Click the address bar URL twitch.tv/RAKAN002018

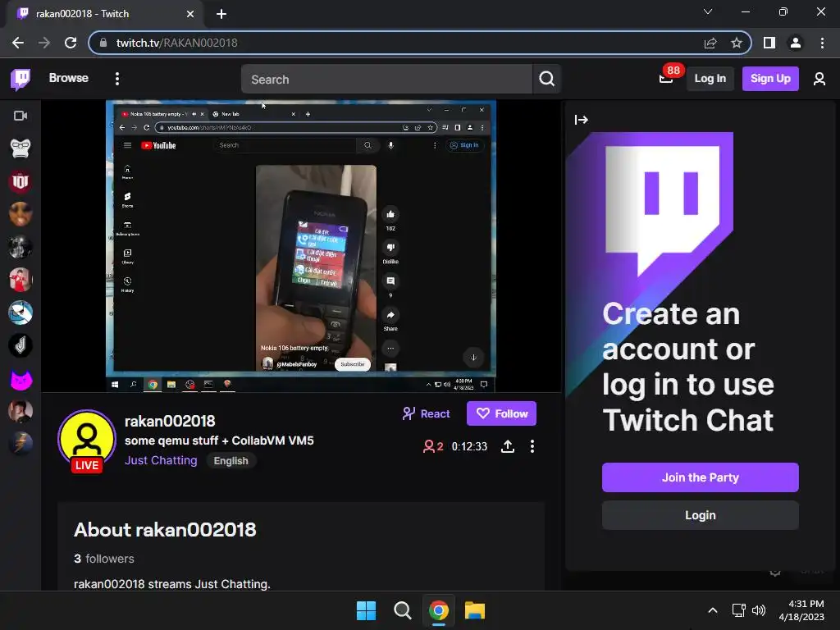[x=177, y=43]
